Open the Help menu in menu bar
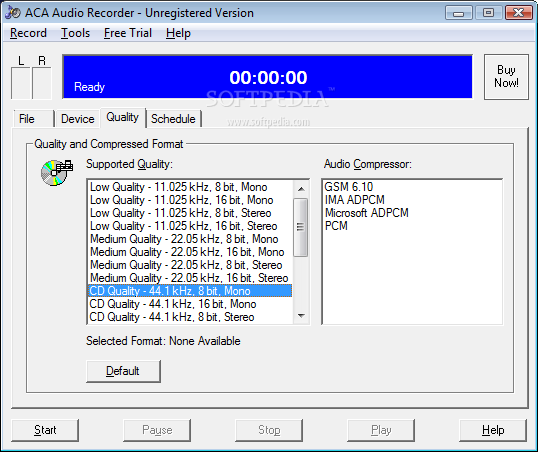The image size is (538, 452). (x=178, y=33)
